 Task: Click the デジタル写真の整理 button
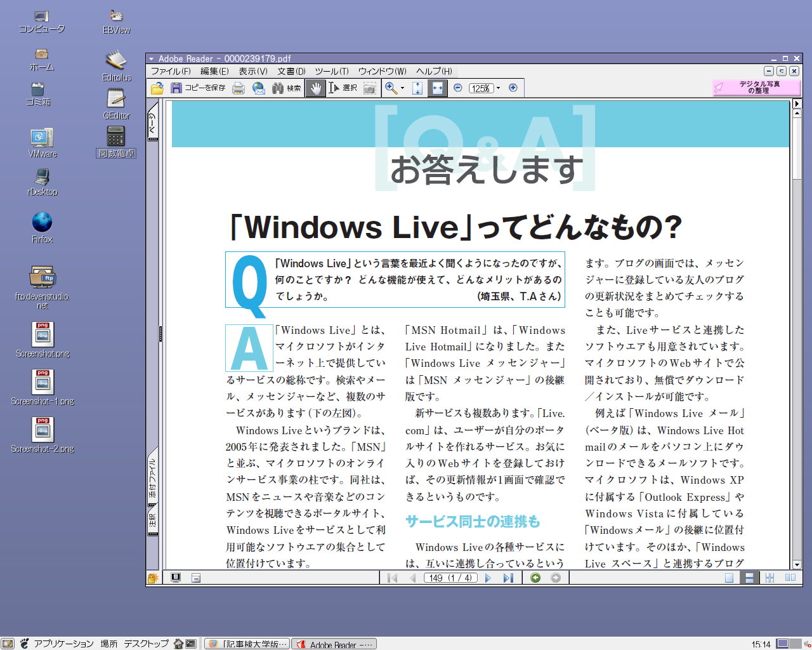point(756,88)
